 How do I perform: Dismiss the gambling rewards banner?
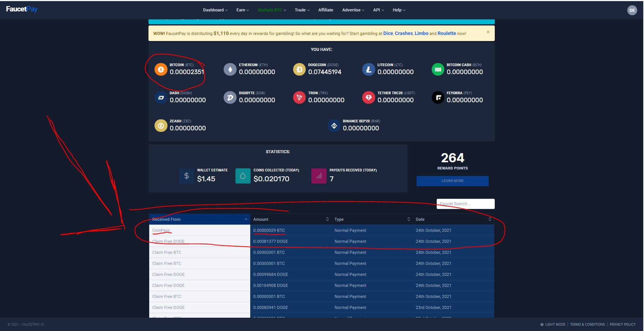coord(488,32)
